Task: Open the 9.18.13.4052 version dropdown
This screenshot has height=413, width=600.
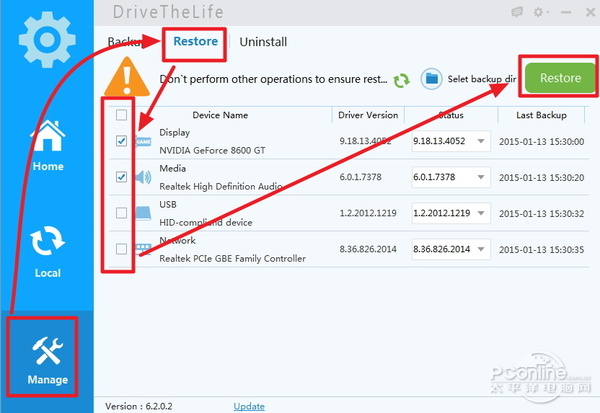Action: point(451,141)
